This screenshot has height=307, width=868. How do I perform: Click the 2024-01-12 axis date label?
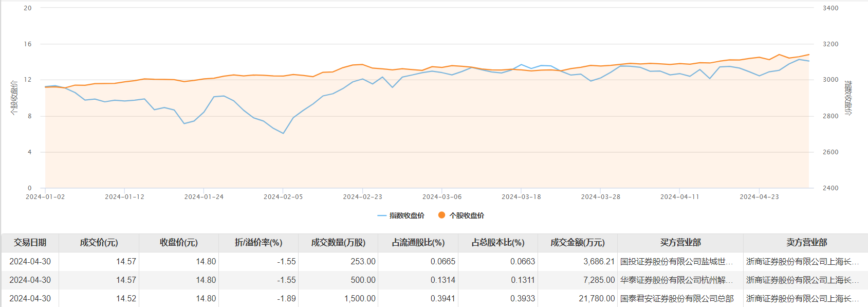124,197
